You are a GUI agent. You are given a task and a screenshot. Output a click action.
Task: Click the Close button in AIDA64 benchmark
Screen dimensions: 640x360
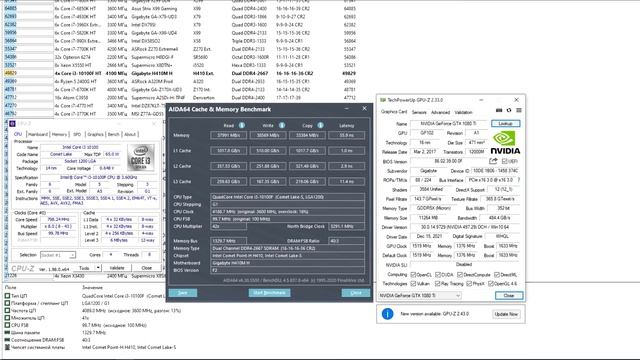[x=356, y=293]
